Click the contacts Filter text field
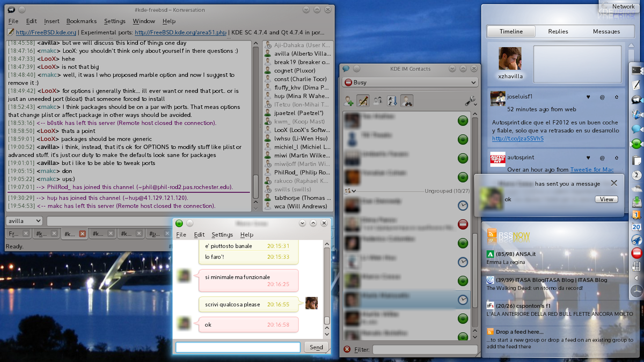Image resolution: width=644 pixels, height=362 pixels. point(424,350)
